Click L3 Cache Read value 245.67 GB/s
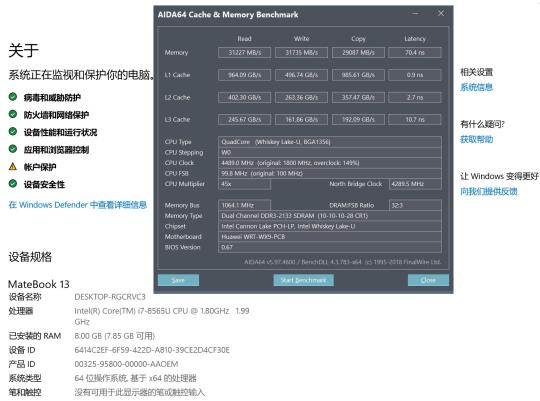The height and width of the screenshot is (401, 540). pyautogui.click(x=245, y=119)
